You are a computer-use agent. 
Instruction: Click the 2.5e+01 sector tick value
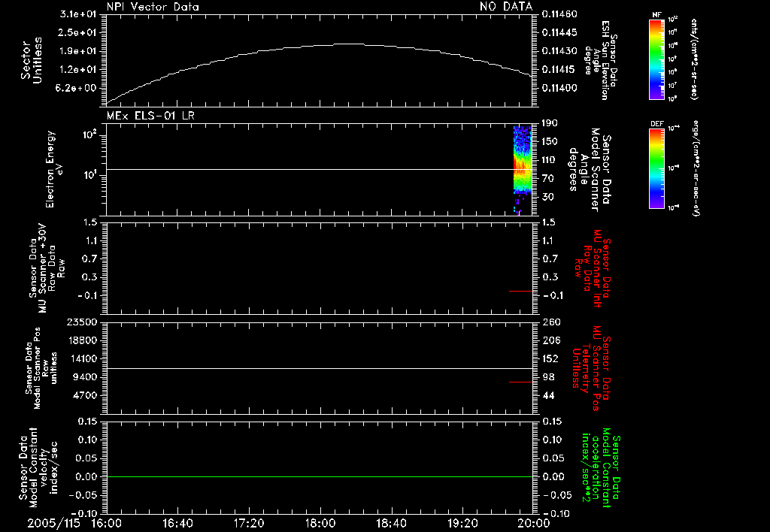77,32
